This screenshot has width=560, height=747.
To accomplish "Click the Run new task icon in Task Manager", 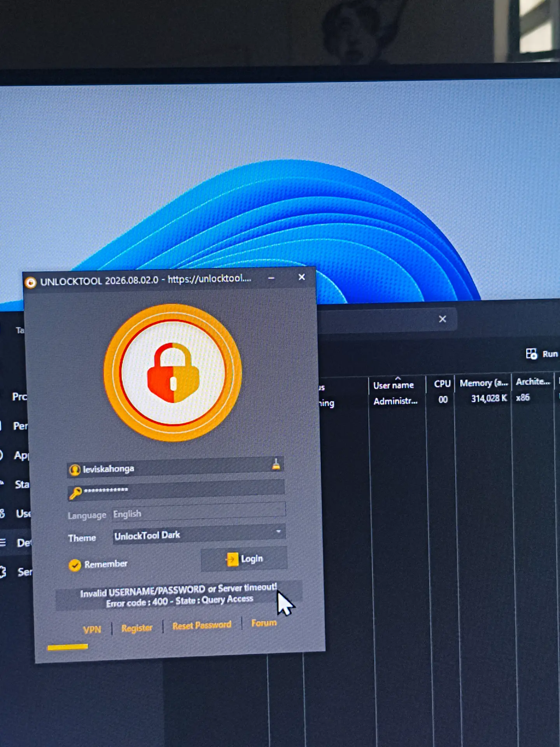I will [x=531, y=354].
